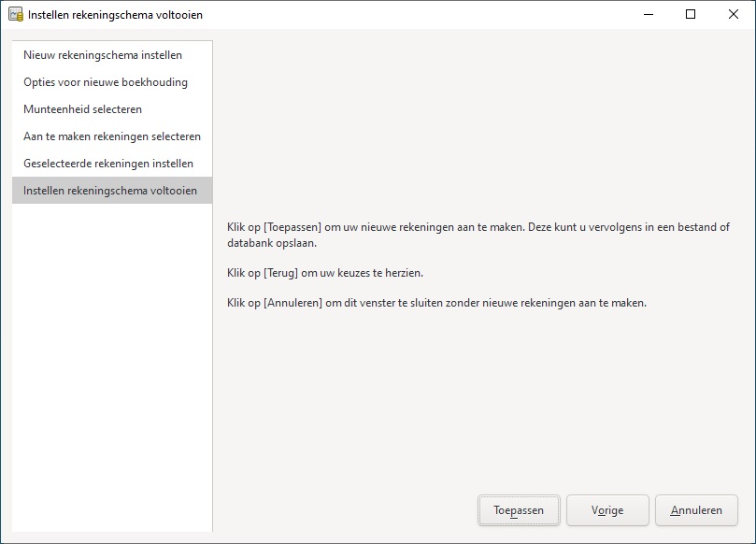
Task: Go to step 'Nieuw rekeningschema instellen'
Action: [103, 55]
